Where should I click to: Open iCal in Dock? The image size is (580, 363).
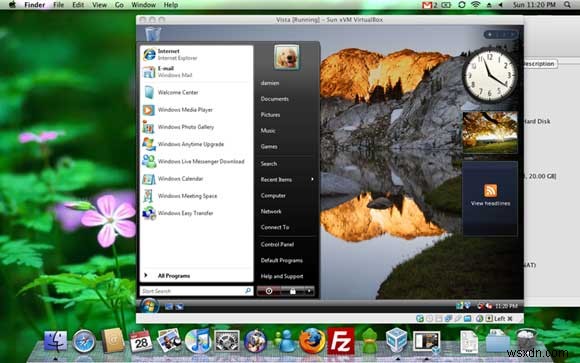(141, 341)
